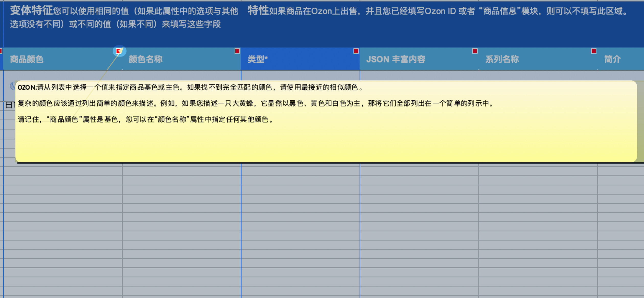
Task: Click comment marker on 商品颜色 header
Action: pos(119,51)
